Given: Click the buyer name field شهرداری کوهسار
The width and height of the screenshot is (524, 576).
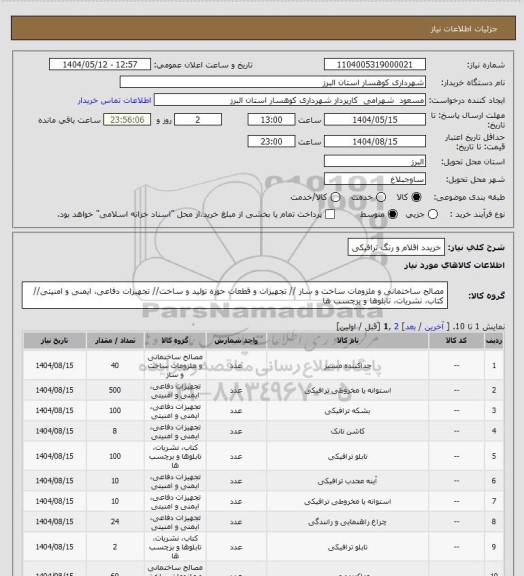Looking at the screenshot, I should [273, 82].
